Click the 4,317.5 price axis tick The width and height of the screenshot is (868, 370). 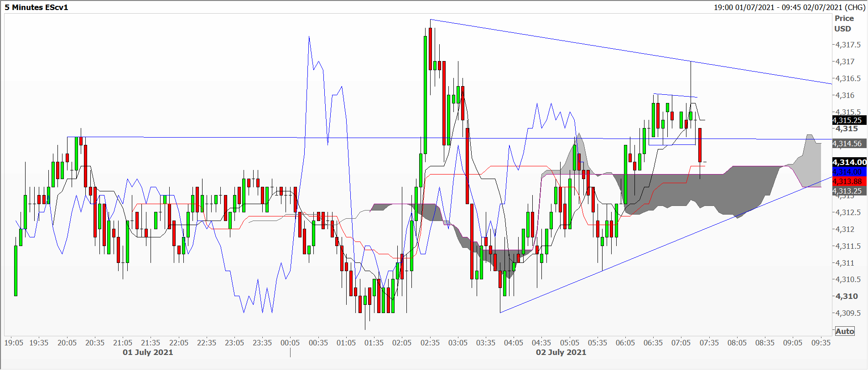tap(848, 45)
